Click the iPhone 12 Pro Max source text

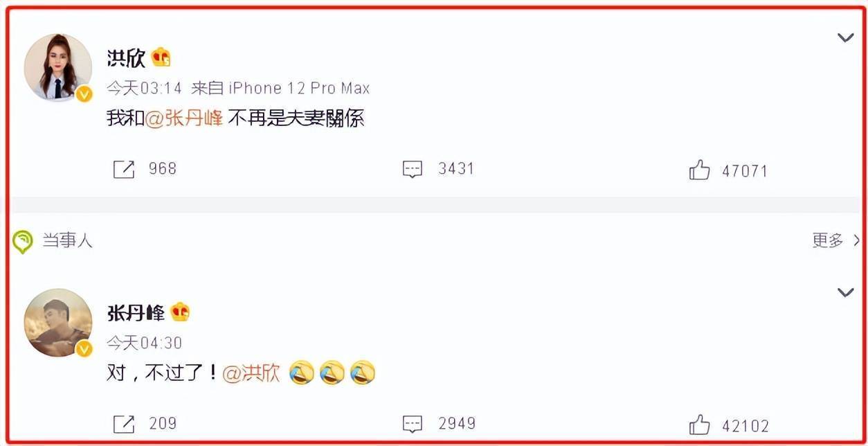point(299,88)
